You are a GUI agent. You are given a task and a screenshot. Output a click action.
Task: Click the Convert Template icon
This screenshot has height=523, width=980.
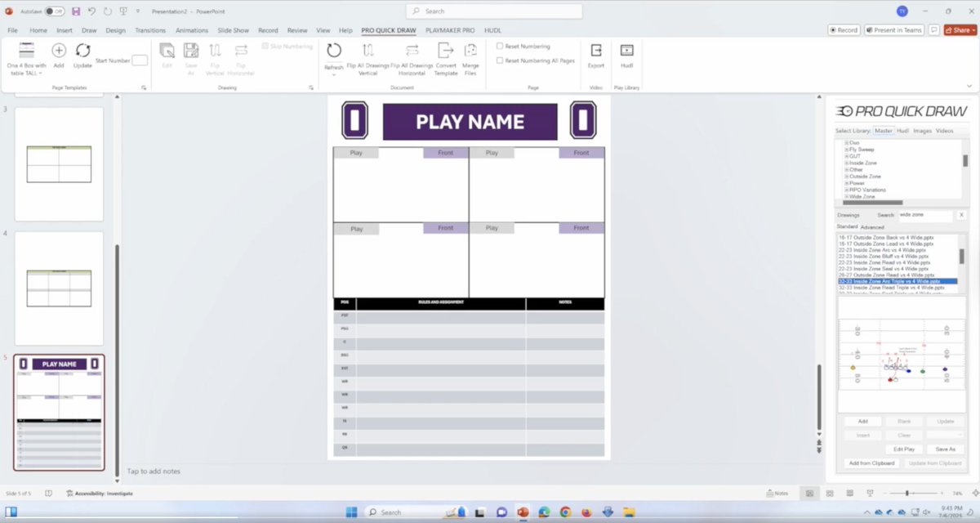click(445, 51)
